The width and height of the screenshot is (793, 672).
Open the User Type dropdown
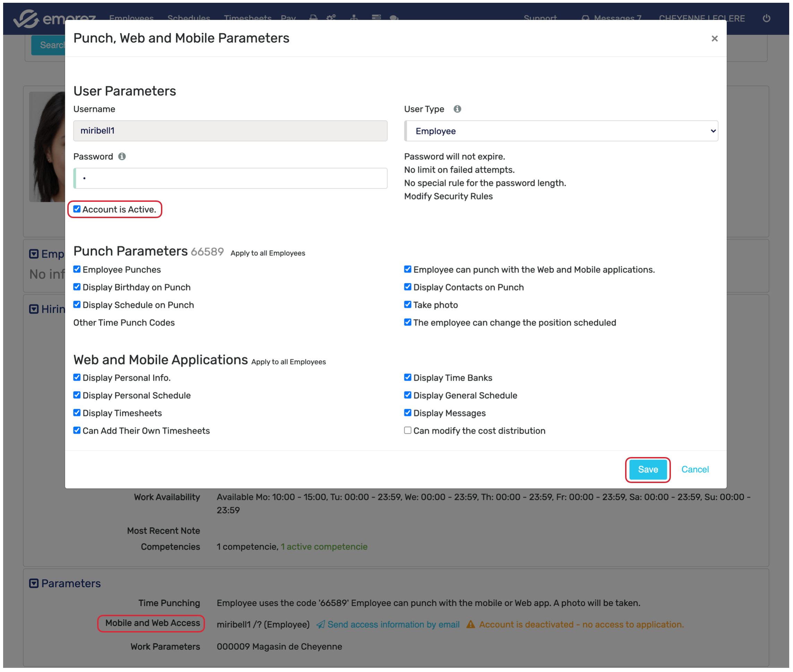click(561, 131)
